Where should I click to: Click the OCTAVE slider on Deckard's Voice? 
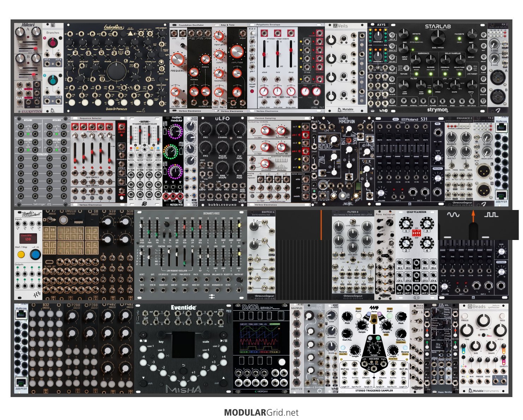(x=142, y=257)
